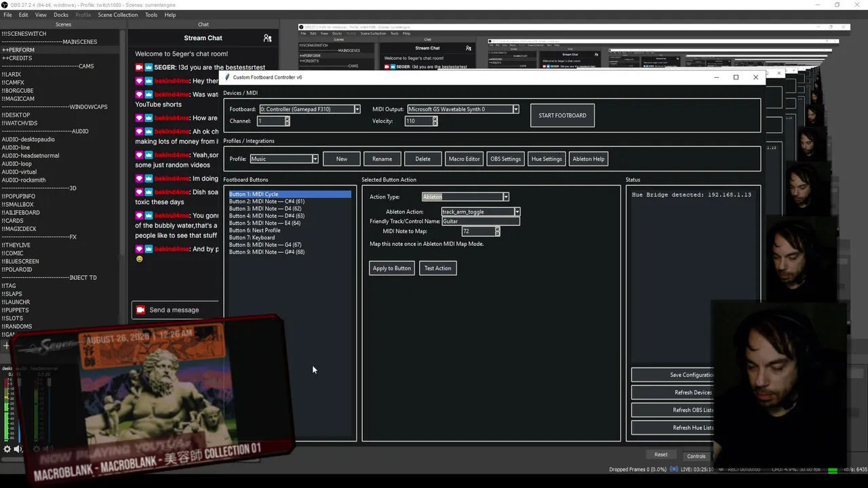Open the Macro Editor
Image resolution: width=868 pixels, height=488 pixels.
465,159
